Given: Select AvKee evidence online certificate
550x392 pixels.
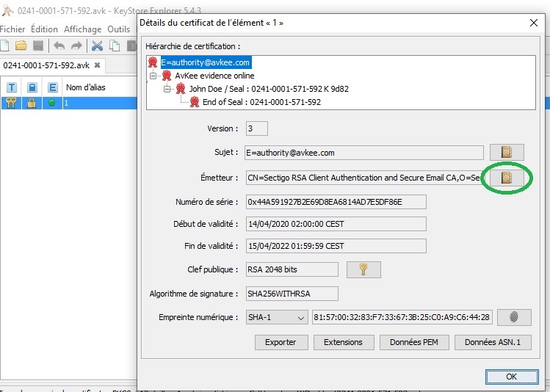Looking at the screenshot, I should pyautogui.click(x=214, y=76).
